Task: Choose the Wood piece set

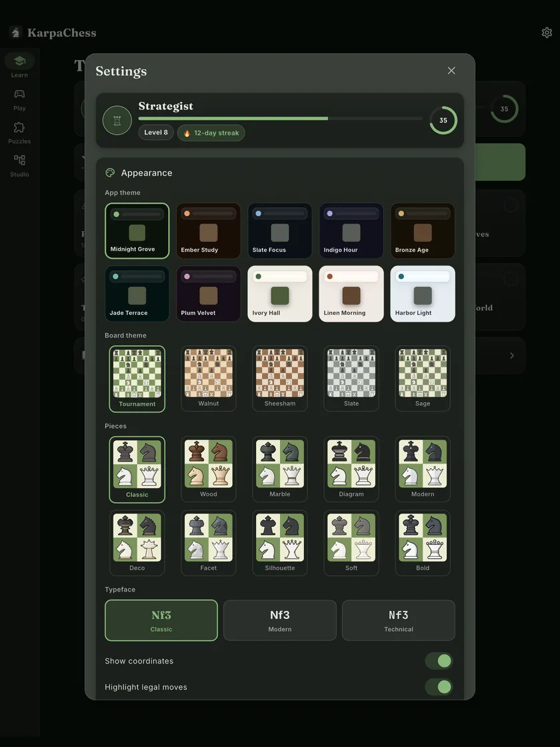Action: [x=209, y=470]
